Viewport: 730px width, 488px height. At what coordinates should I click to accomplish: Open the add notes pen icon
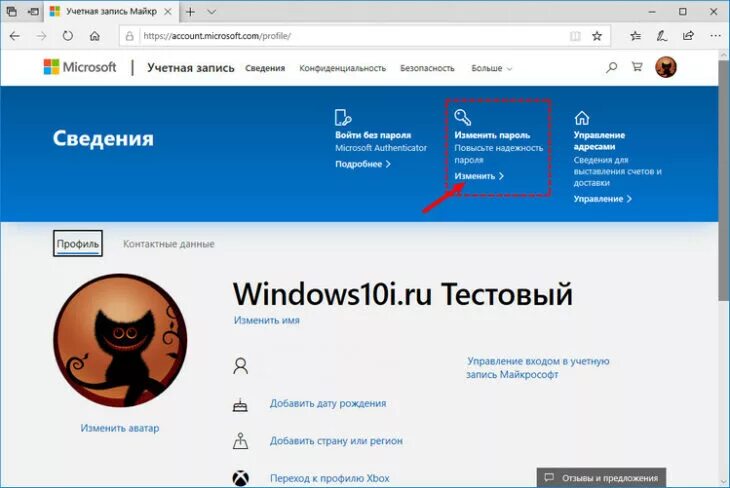click(x=662, y=36)
